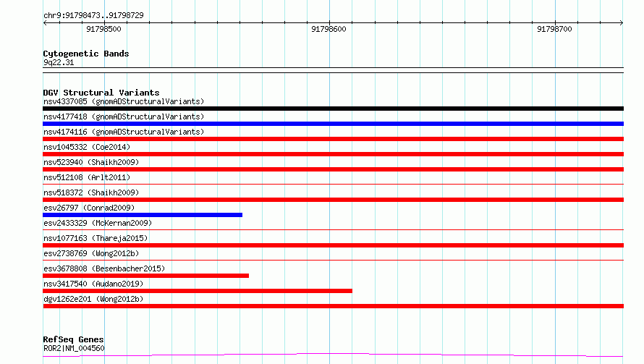The width and height of the screenshot is (644, 364).
Task: Select the red nsv1077163 variant bar
Action: point(333,245)
